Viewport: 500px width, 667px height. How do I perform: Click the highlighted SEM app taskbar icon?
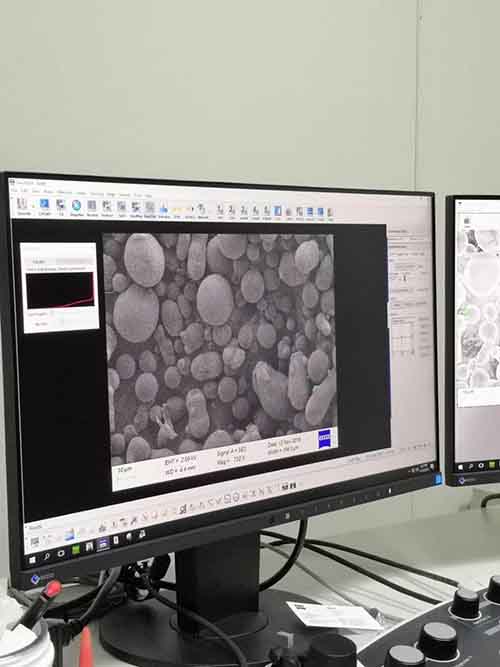click(x=103, y=543)
